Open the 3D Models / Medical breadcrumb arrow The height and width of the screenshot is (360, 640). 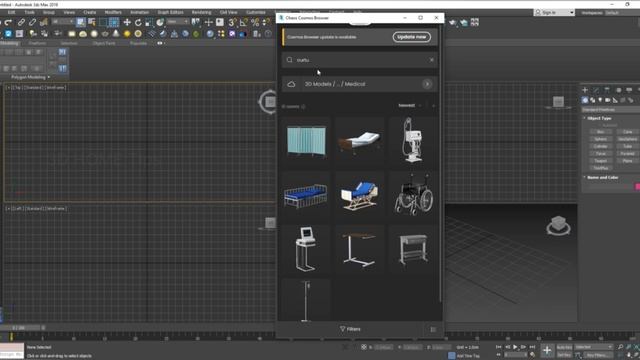tap(427, 84)
